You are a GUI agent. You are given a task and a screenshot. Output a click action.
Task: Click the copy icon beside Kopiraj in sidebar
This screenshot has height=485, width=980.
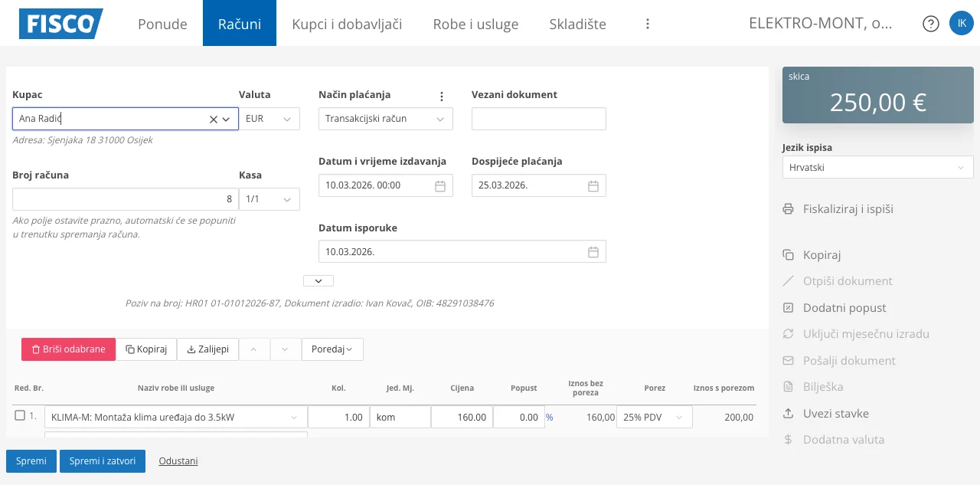tap(788, 254)
